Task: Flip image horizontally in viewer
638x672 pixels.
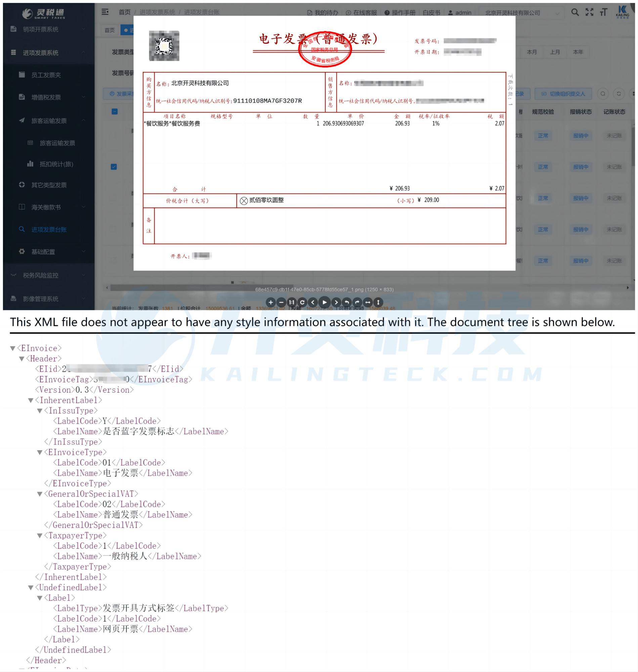Action: [x=368, y=302]
